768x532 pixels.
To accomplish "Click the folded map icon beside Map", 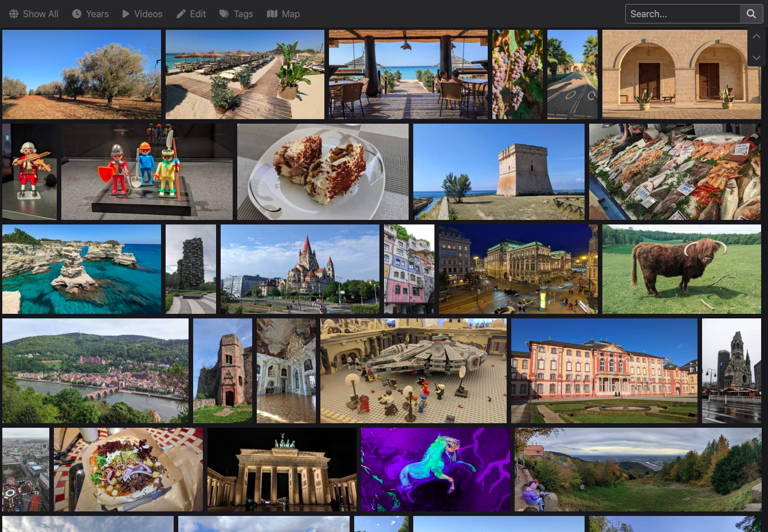I will 272,14.
